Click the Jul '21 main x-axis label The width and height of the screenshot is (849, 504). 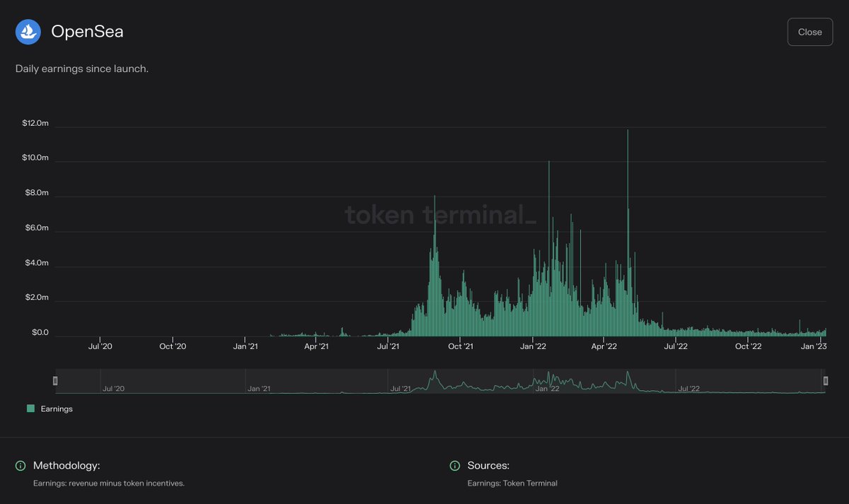pyautogui.click(x=387, y=346)
